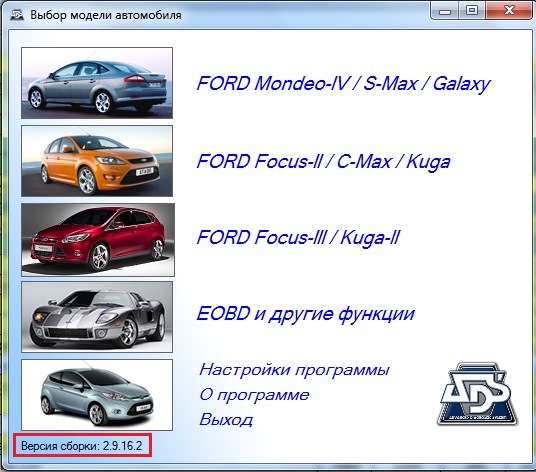The image size is (536, 472).
Task: Open EOBD и другие функции
Action: pyautogui.click(x=306, y=314)
